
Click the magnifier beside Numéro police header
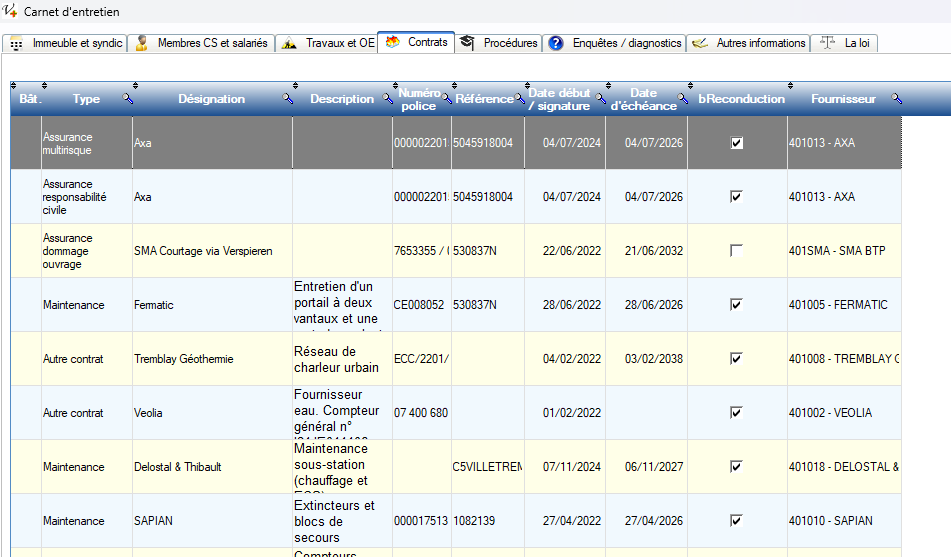447,99
